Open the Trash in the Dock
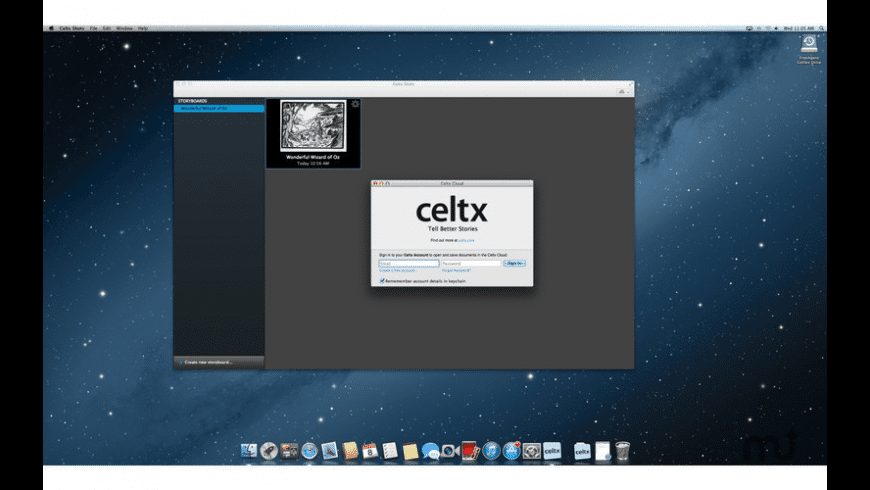 [623, 451]
